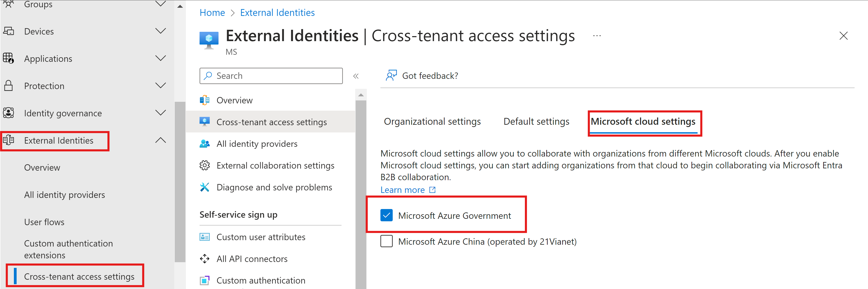The image size is (868, 289).
Task: Click the Cross-tenant access settings monitor icon
Action: [205, 122]
